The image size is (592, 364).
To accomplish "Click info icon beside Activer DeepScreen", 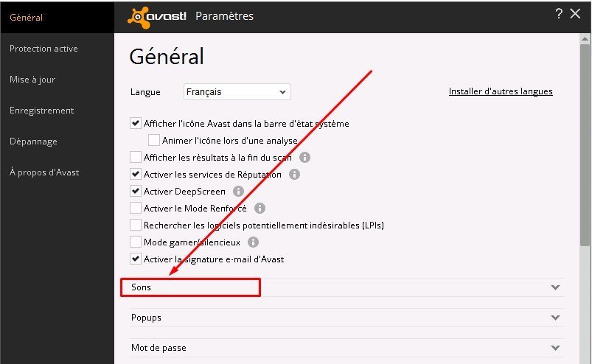I will (239, 192).
